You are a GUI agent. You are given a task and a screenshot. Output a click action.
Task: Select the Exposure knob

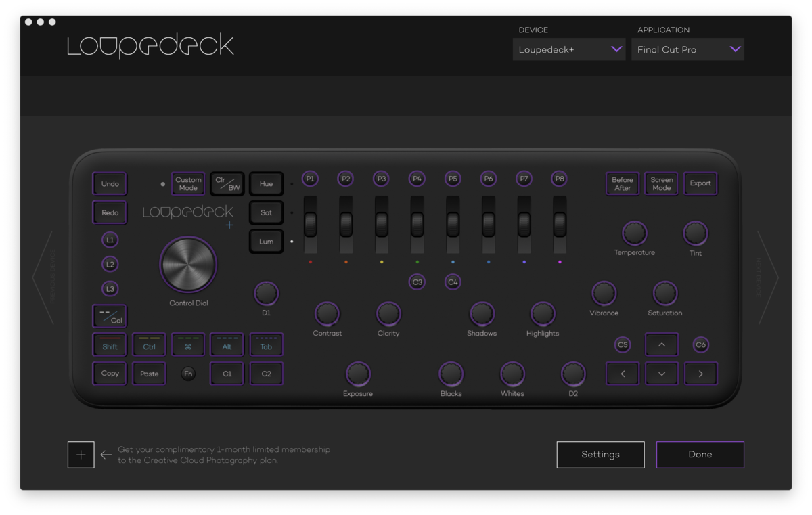[x=358, y=374]
